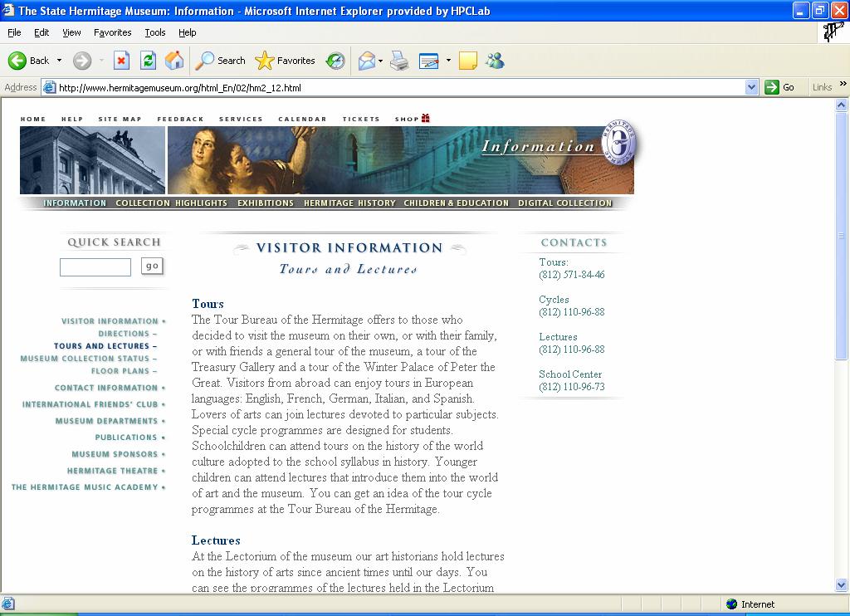The image size is (850, 616).
Task: Click the vertical scrollbar down arrow
Action: tap(842, 584)
